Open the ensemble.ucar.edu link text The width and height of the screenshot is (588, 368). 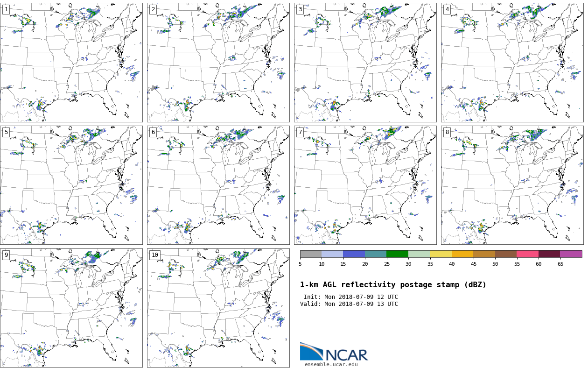(331, 365)
